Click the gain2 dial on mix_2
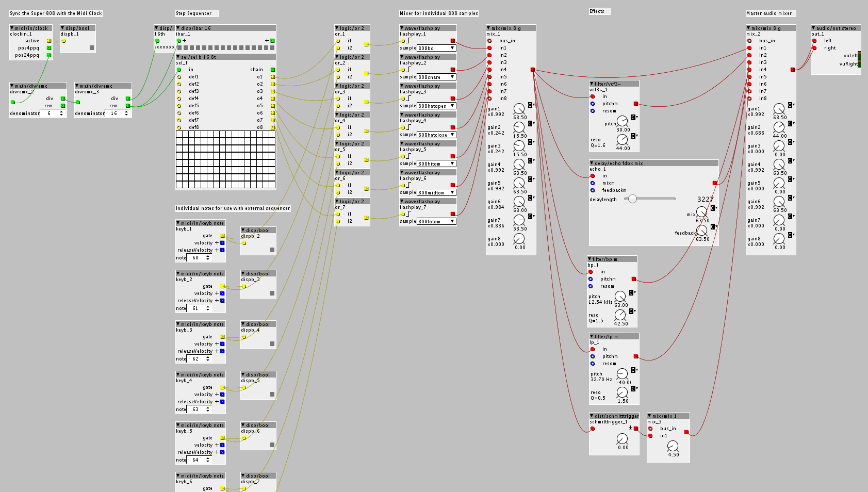Viewport: 868px width, 492px height. (779, 127)
